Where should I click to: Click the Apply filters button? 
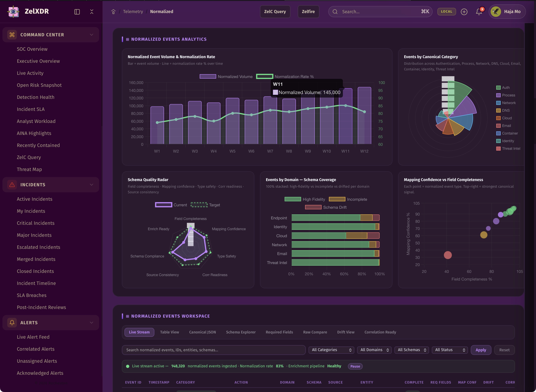coord(481,350)
